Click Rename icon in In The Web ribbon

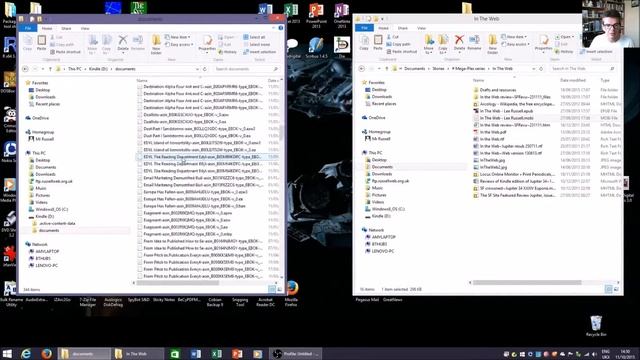[474, 42]
